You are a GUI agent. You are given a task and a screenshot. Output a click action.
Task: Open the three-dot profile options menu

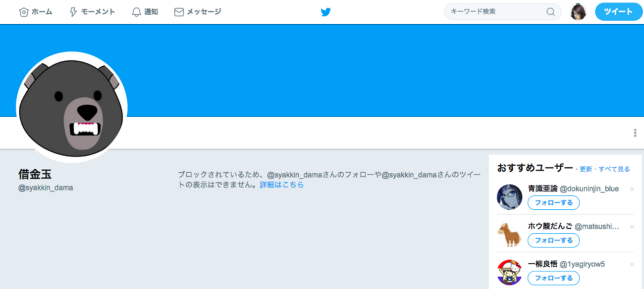click(x=635, y=133)
